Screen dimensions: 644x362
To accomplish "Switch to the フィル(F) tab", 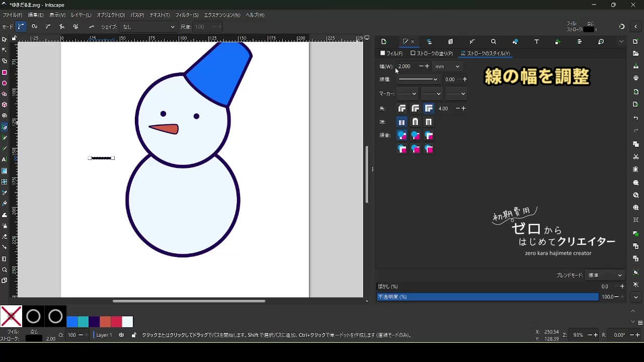I will (x=392, y=53).
